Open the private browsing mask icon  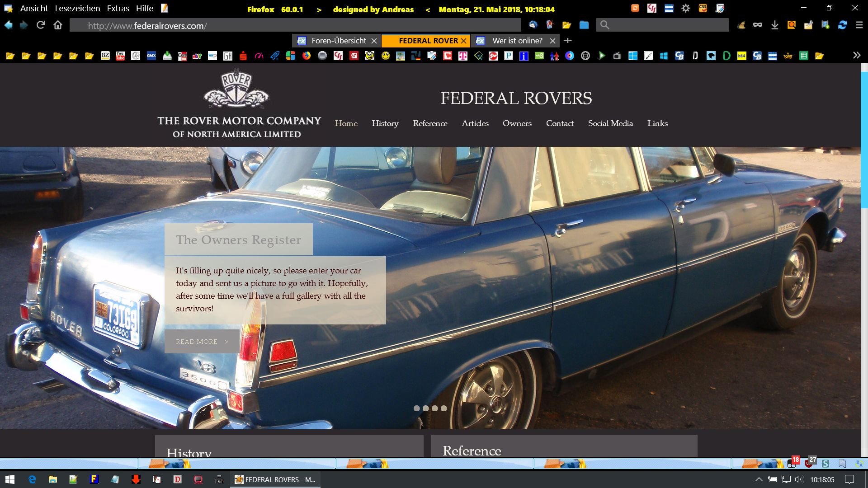coord(758,25)
